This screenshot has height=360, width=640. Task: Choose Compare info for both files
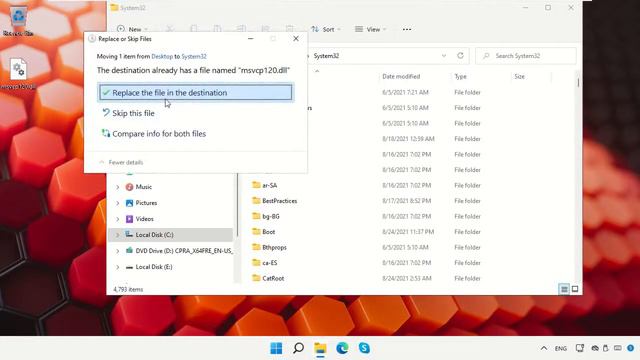[x=153, y=133]
